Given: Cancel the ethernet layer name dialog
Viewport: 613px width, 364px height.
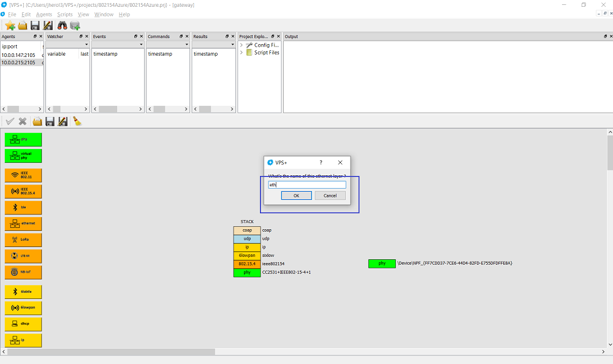Looking at the screenshot, I should tap(330, 195).
